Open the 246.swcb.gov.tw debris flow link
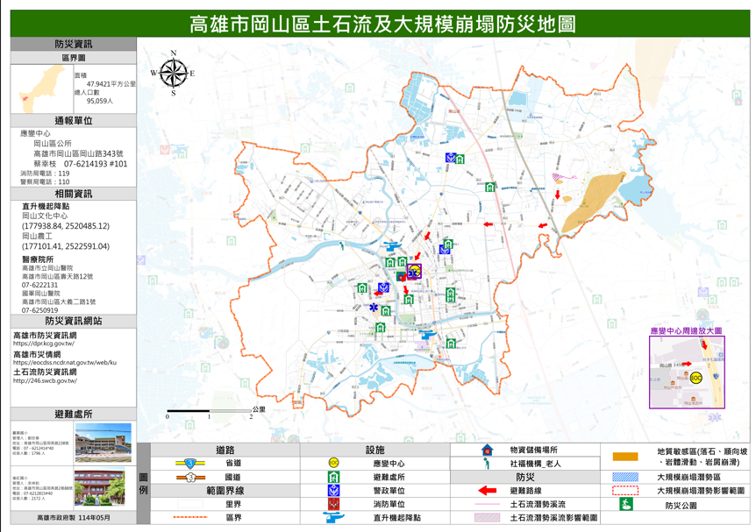Image resolution: width=756 pixels, height=532 pixels. [x=45, y=380]
